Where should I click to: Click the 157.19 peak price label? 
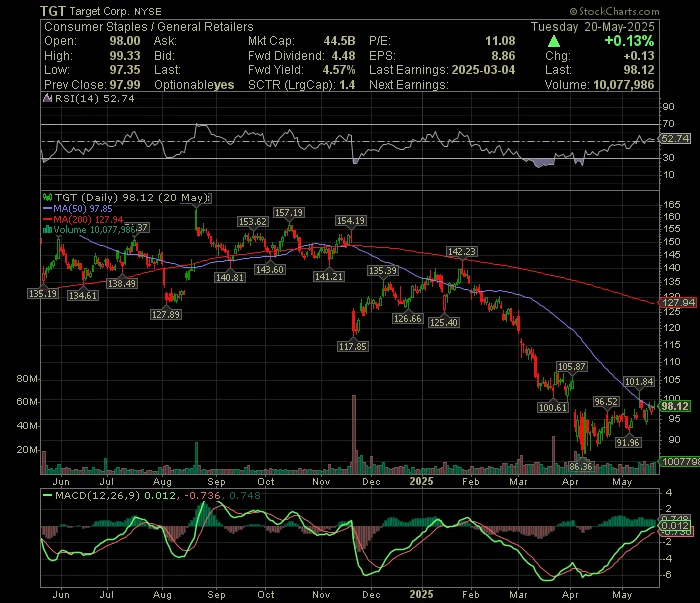(x=289, y=213)
